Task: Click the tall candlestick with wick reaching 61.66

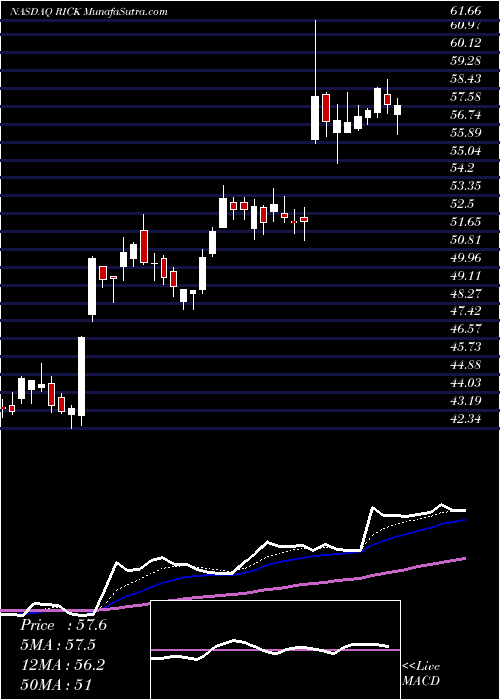Action: (x=316, y=82)
